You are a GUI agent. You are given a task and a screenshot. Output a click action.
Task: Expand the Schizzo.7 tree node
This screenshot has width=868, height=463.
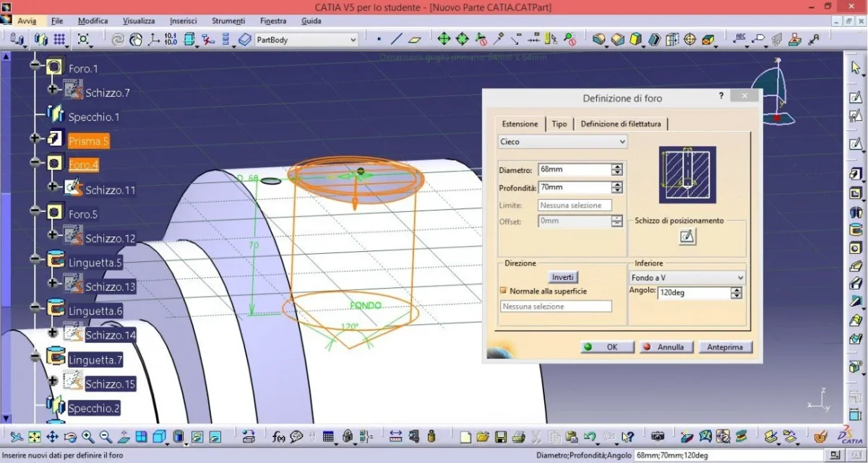tap(52, 89)
